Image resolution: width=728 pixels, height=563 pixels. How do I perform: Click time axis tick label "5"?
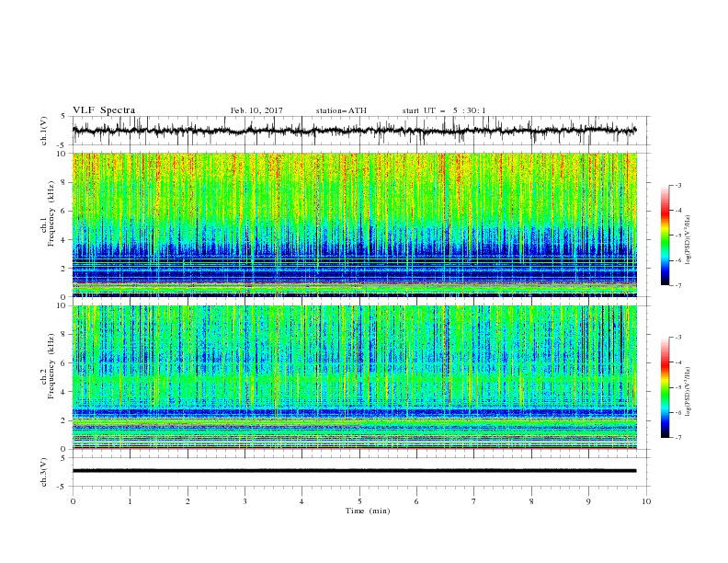359,501
